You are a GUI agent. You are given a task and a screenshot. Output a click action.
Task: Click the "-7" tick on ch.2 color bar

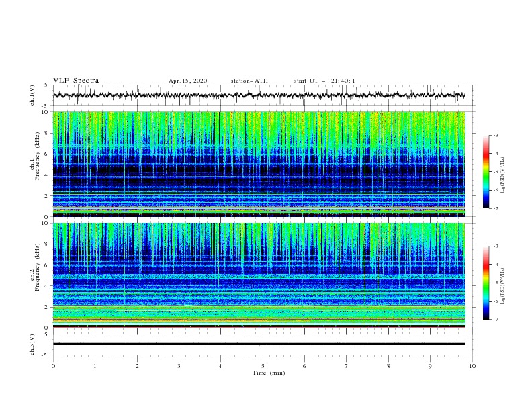[x=496, y=319]
